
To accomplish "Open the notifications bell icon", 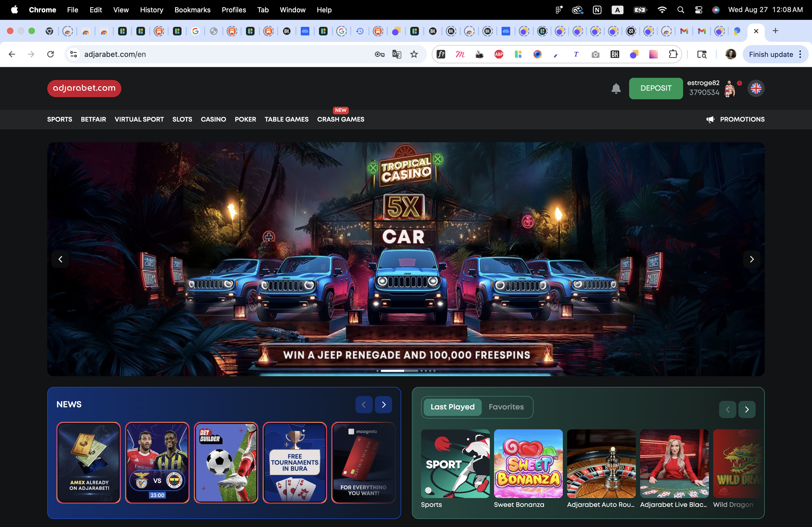I will (616, 89).
